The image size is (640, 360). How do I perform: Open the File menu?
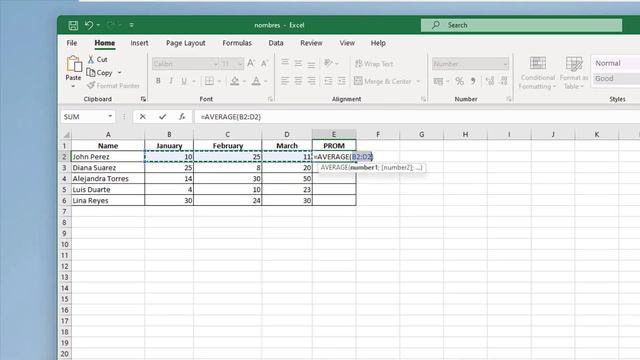pyautogui.click(x=72, y=43)
